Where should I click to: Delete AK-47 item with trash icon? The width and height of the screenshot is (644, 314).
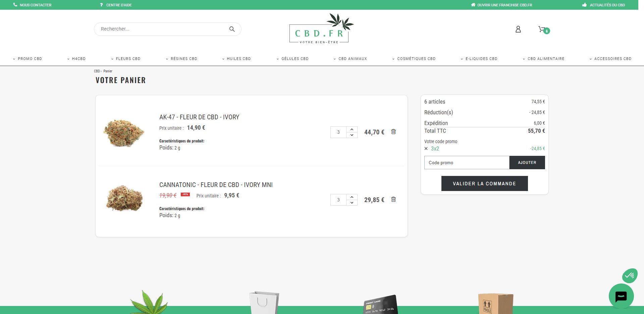pos(393,132)
